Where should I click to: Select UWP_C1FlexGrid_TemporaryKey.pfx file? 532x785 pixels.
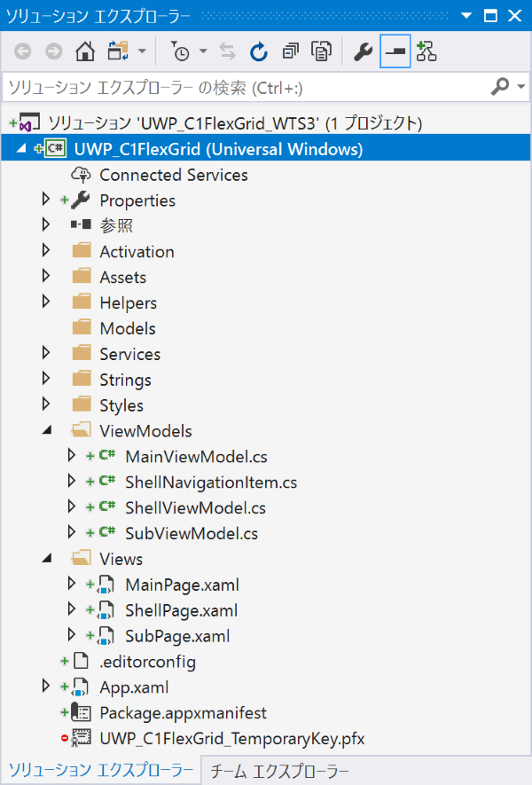231,739
